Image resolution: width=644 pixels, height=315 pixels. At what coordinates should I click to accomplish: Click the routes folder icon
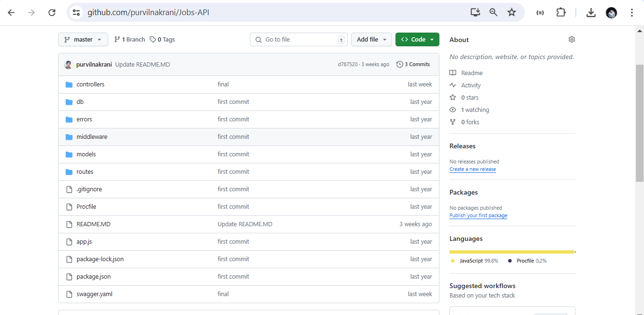coord(69,172)
